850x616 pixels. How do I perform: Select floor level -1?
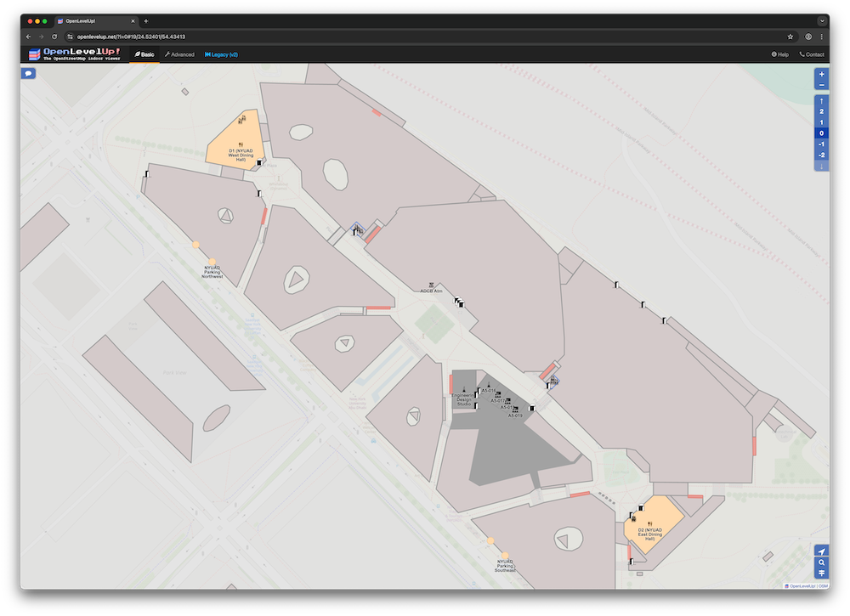(821, 144)
